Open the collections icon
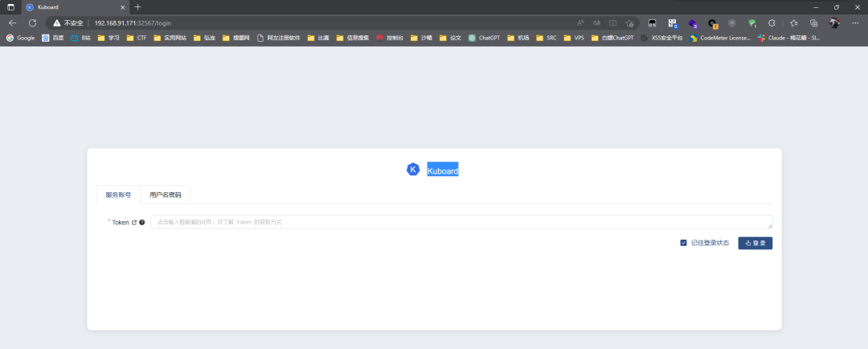868x349 pixels. pyautogui.click(x=813, y=23)
